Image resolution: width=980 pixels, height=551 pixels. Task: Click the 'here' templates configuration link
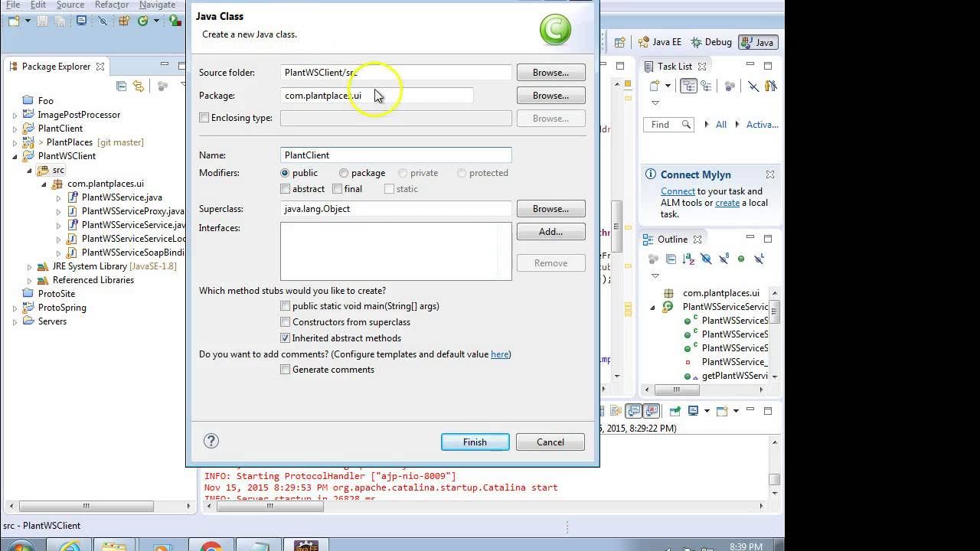(499, 354)
